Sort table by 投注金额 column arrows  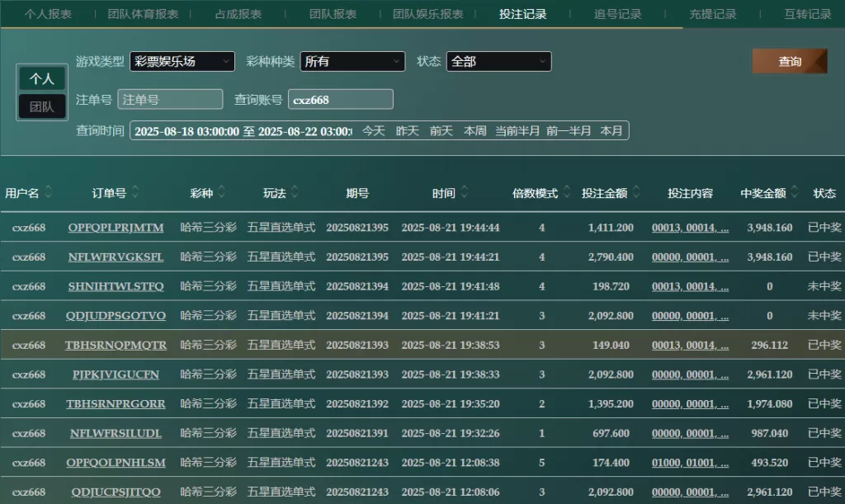pos(636,191)
